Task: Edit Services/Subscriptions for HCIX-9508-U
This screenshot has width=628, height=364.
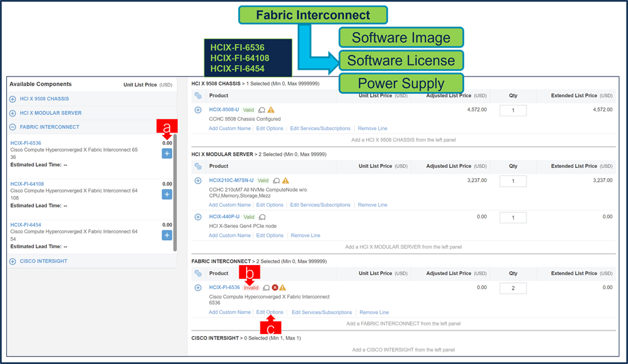Action: tap(320, 128)
